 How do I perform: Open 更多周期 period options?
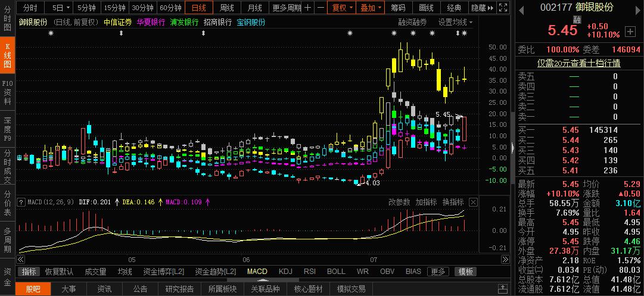[x=287, y=7]
